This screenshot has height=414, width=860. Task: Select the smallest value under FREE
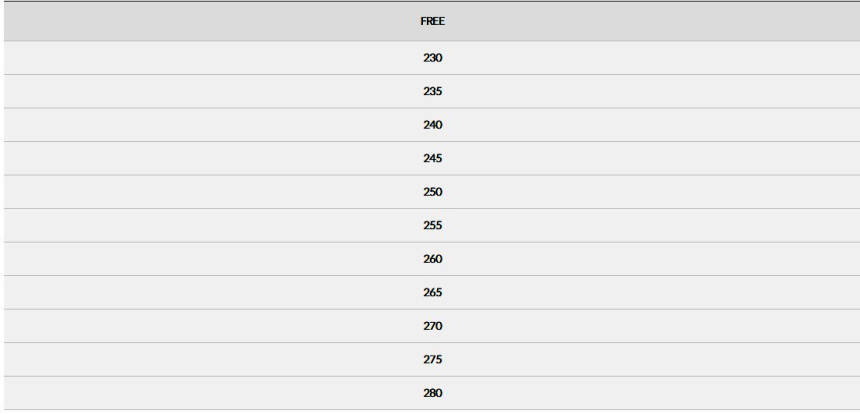click(x=432, y=58)
